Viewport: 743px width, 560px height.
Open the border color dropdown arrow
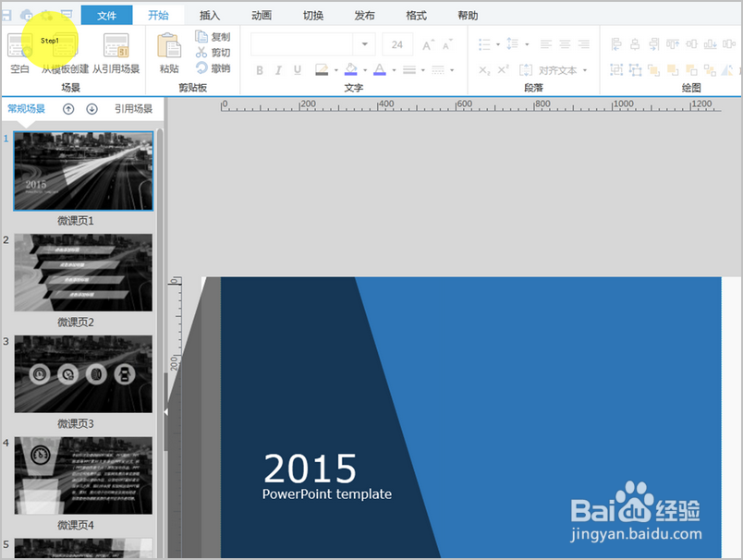click(x=336, y=70)
